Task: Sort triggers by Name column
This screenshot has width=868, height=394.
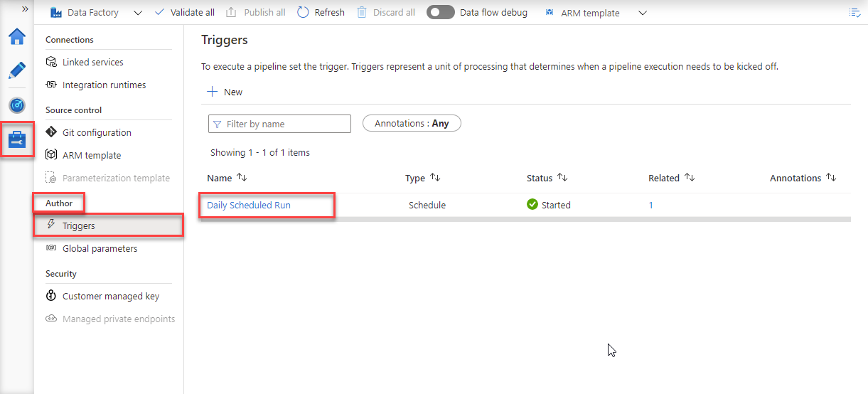Action: tap(242, 178)
